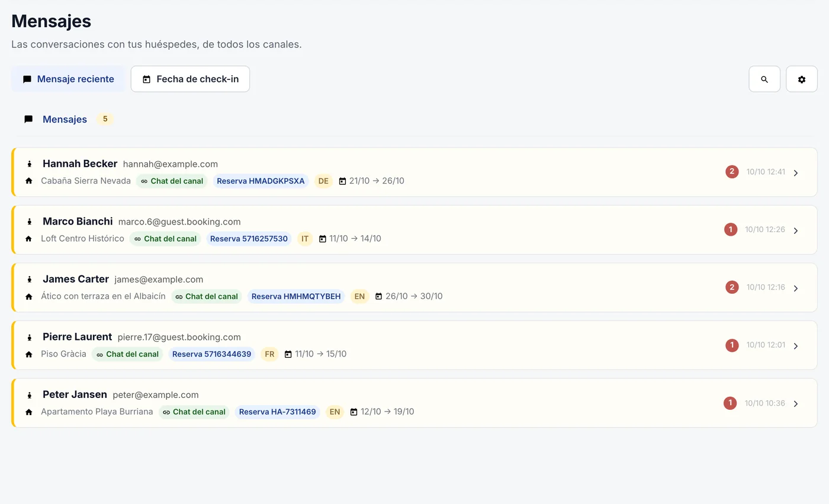Click Reserva HMHMQTYBEH badge
Image resolution: width=829 pixels, height=504 pixels.
tap(296, 297)
